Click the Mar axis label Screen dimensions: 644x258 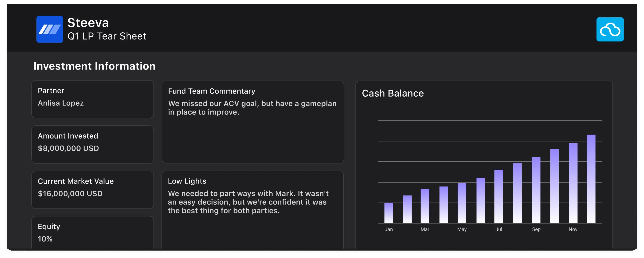(425, 229)
